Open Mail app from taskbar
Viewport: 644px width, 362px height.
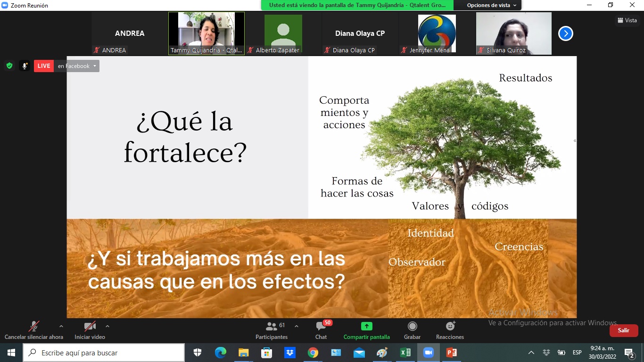pos(359,353)
